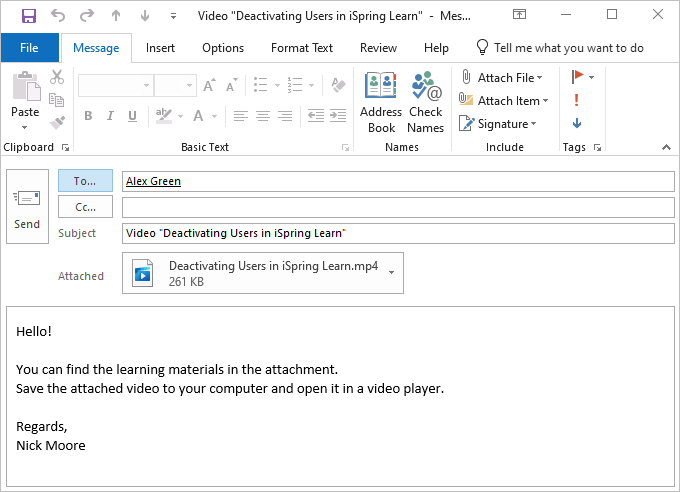This screenshot has width=680, height=492.
Task: Redo the last action
Action: click(x=87, y=16)
